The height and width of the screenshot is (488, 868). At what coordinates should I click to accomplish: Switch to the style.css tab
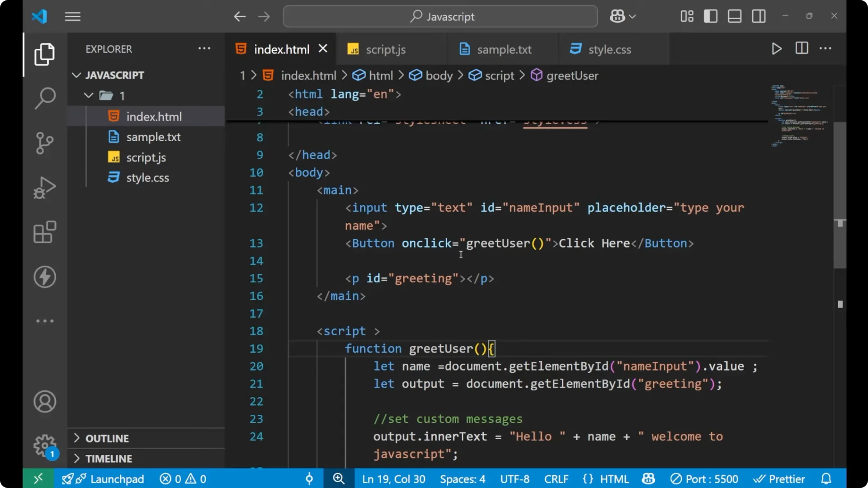click(x=610, y=49)
